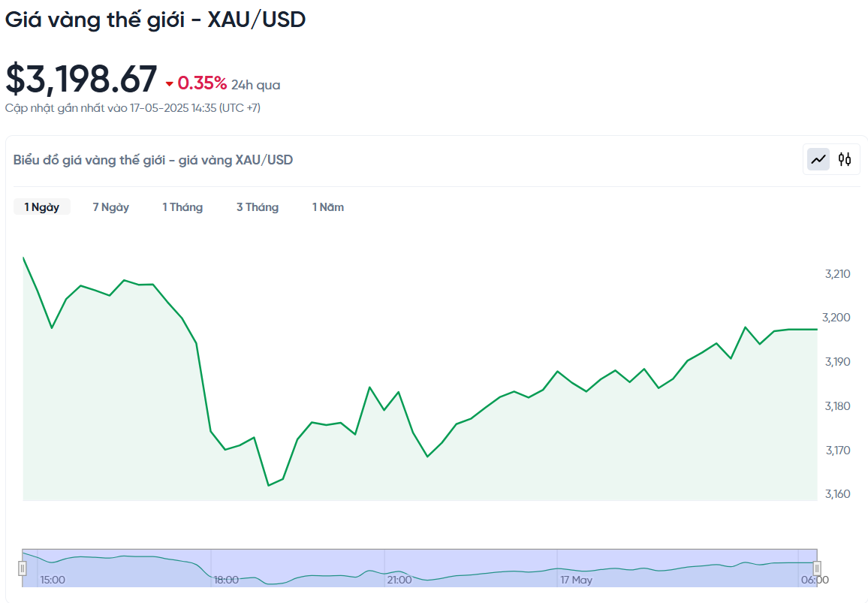The image size is (868, 603).
Task: Click the 21:00 label in the navigator
Action: tap(399, 580)
